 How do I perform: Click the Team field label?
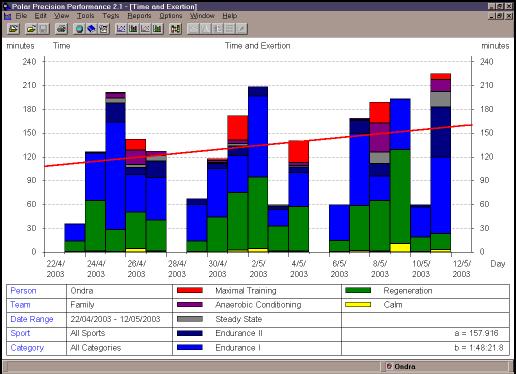[x=20, y=305]
